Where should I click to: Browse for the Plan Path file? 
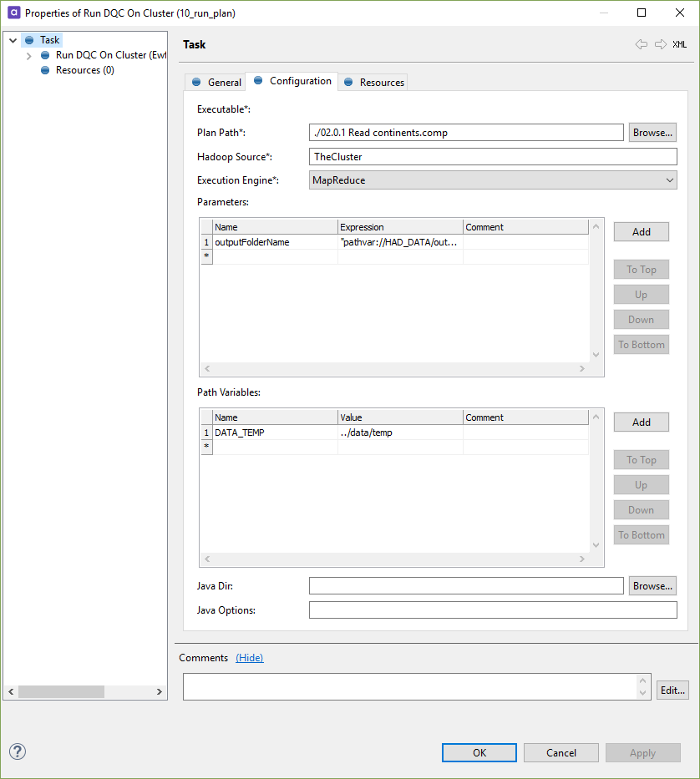(652, 132)
